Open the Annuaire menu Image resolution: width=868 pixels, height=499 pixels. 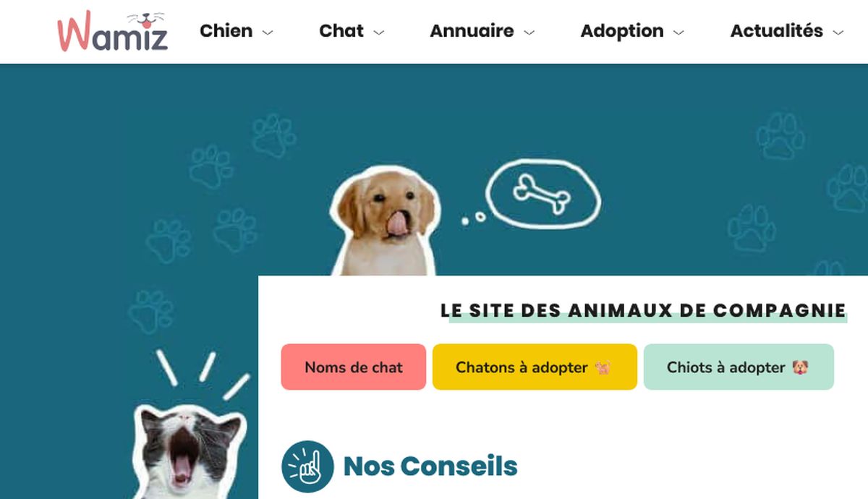coord(472,31)
